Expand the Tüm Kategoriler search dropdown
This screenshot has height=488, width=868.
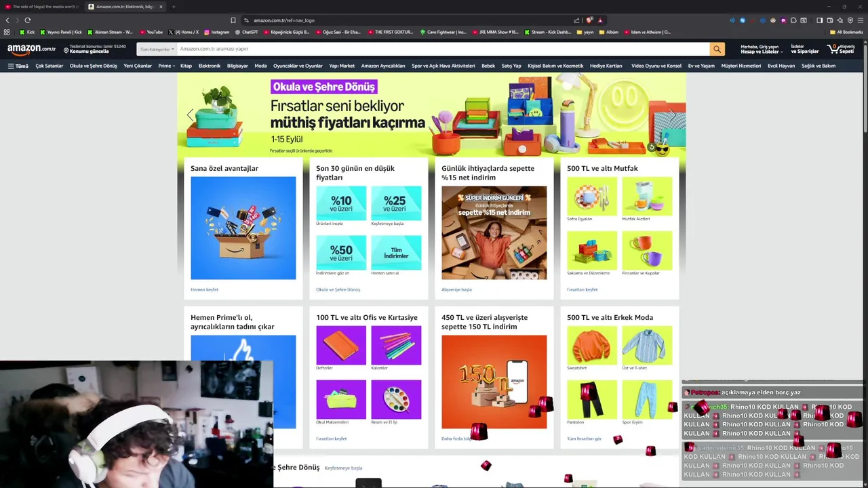(157, 49)
